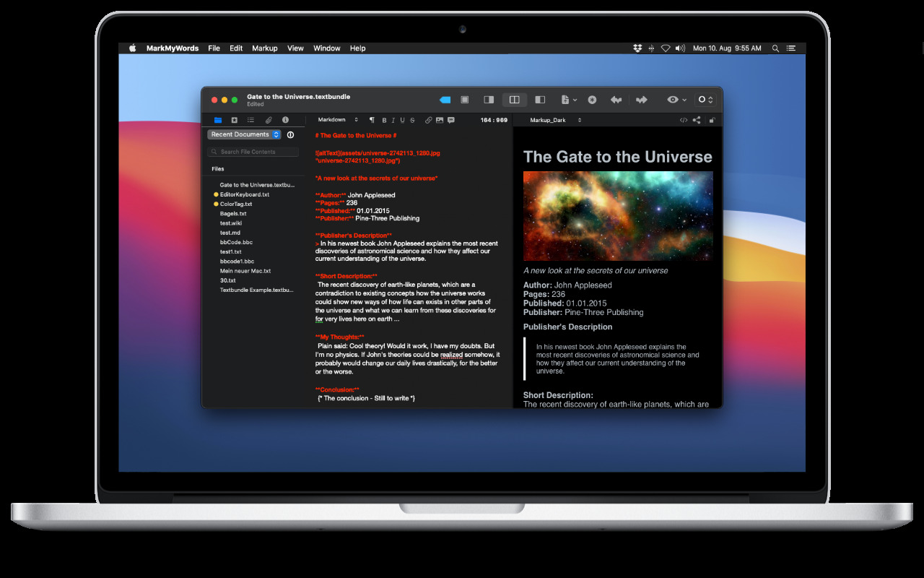Toggle bold formatting
The height and width of the screenshot is (578, 924).
(384, 120)
